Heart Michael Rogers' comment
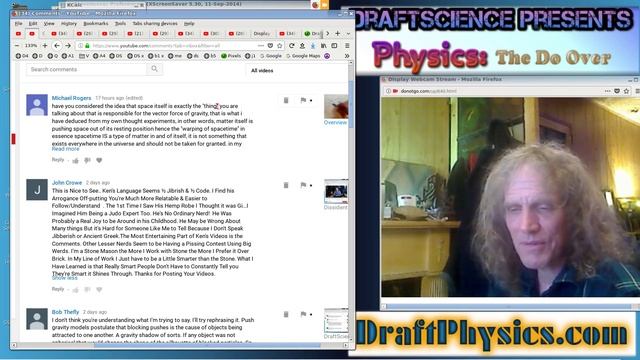The image size is (640, 360). [99, 160]
